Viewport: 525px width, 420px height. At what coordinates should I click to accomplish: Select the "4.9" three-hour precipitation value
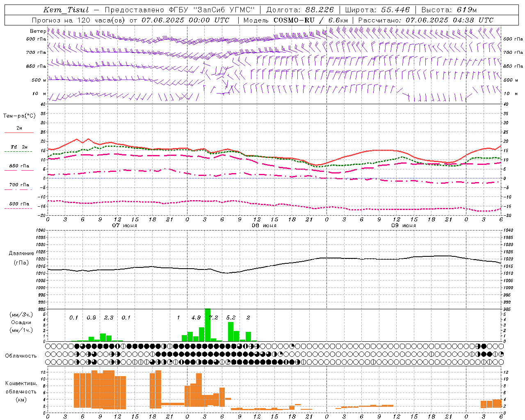[196, 317]
